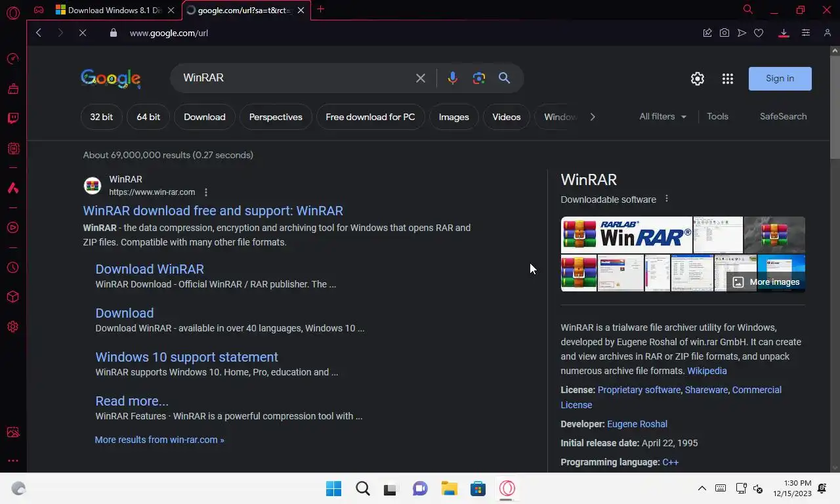The width and height of the screenshot is (840, 504).
Task: Add page to bookmarks heart icon
Action: (759, 33)
